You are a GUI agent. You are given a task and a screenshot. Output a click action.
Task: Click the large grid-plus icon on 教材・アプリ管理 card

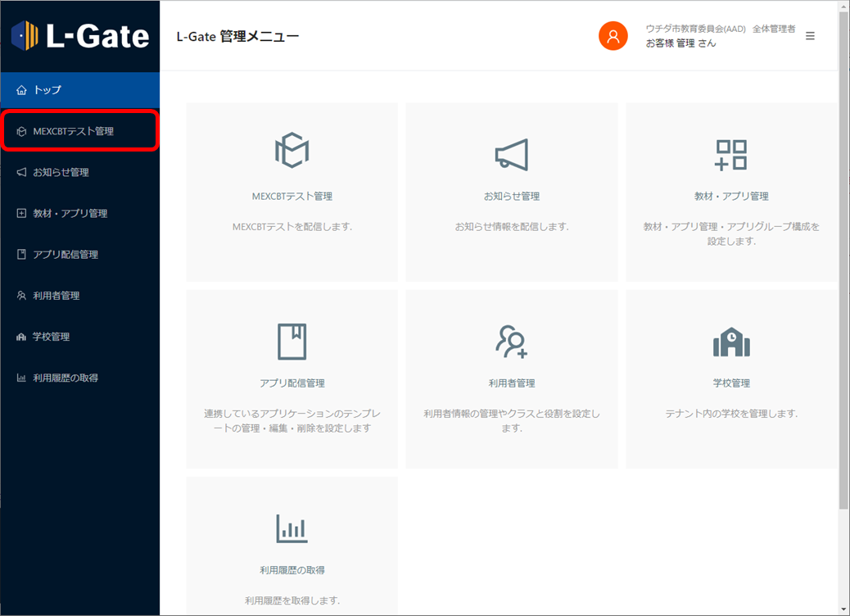point(730,155)
